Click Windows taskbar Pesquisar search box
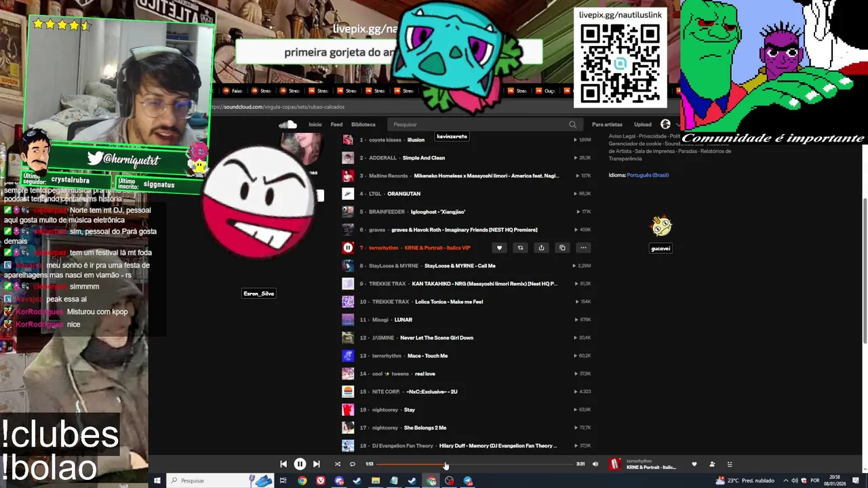 [x=220, y=481]
